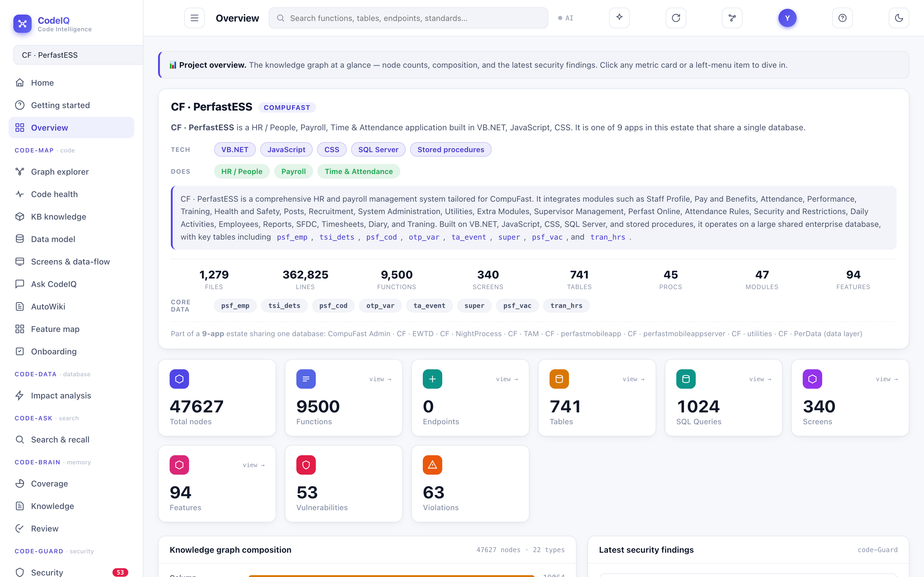Open the sparkle AI assistant icon
The image size is (924, 577).
[x=619, y=18]
